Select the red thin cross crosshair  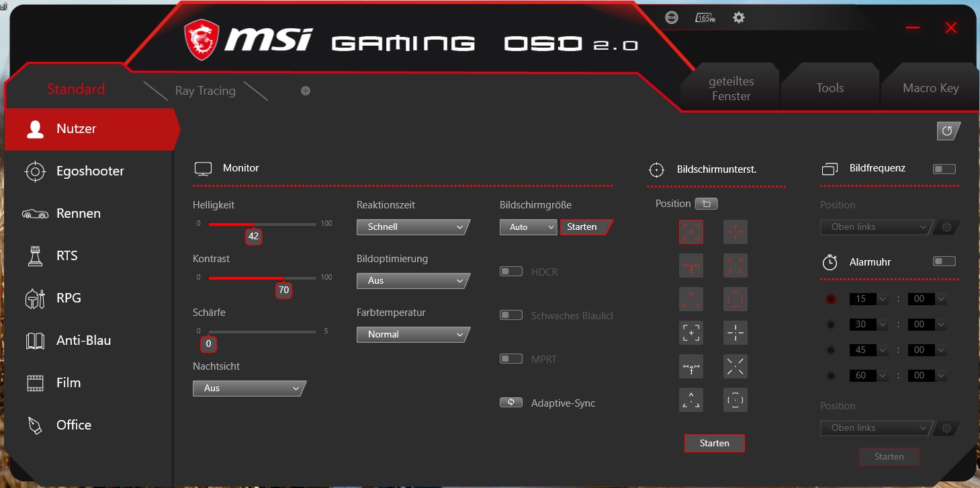(x=736, y=232)
